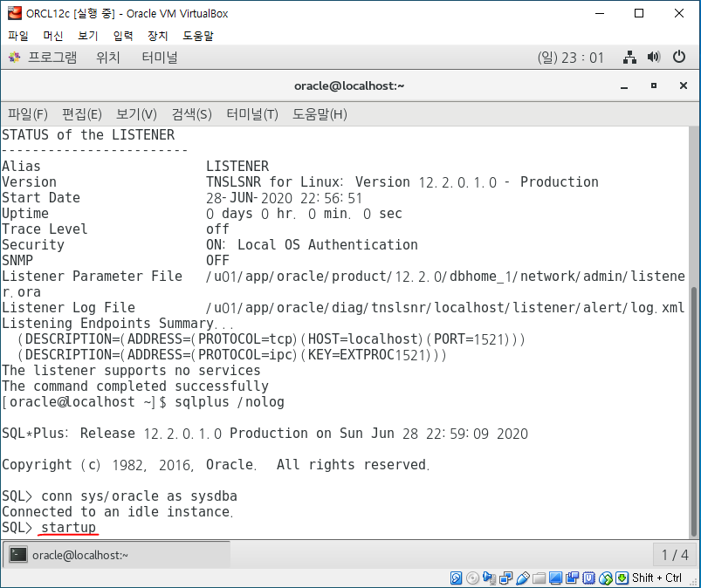
Task: Click the PROTOCOL=tcp endpoint description line
Action: click(271, 338)
